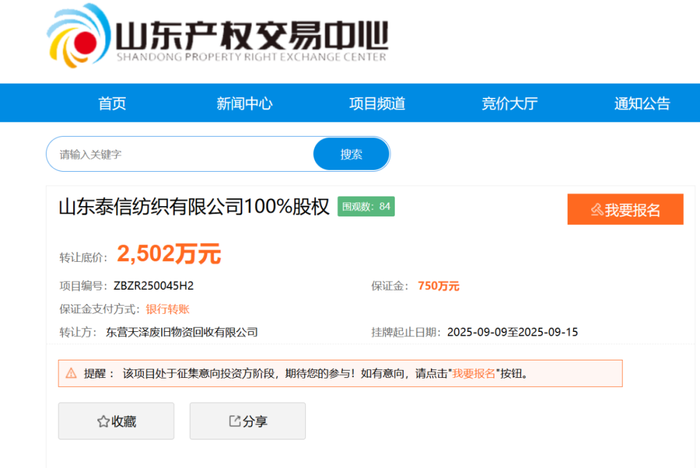
Task: Select the deposit amount 750万元
Action: (438, 286)
